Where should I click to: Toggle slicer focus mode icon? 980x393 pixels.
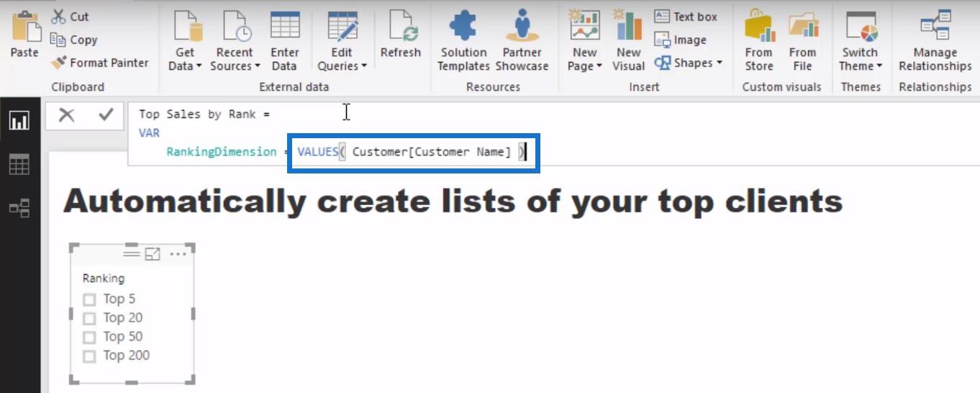point(153,254)
